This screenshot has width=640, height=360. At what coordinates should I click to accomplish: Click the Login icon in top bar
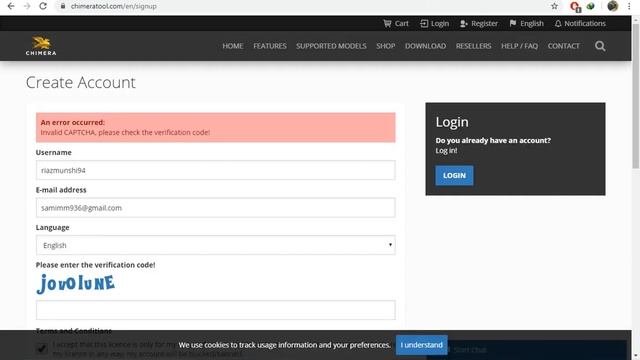point(424,24)
